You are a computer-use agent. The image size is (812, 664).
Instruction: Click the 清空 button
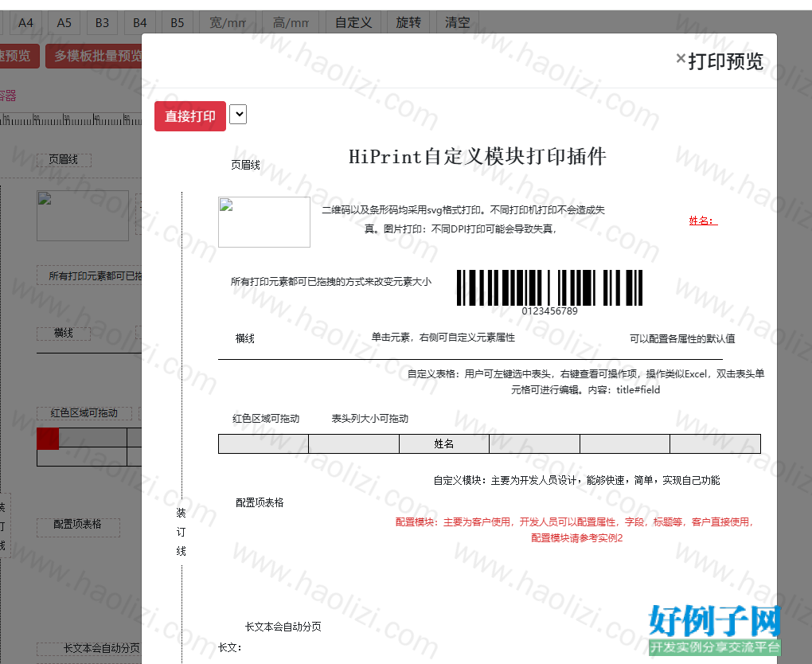[x=457, y=23]
